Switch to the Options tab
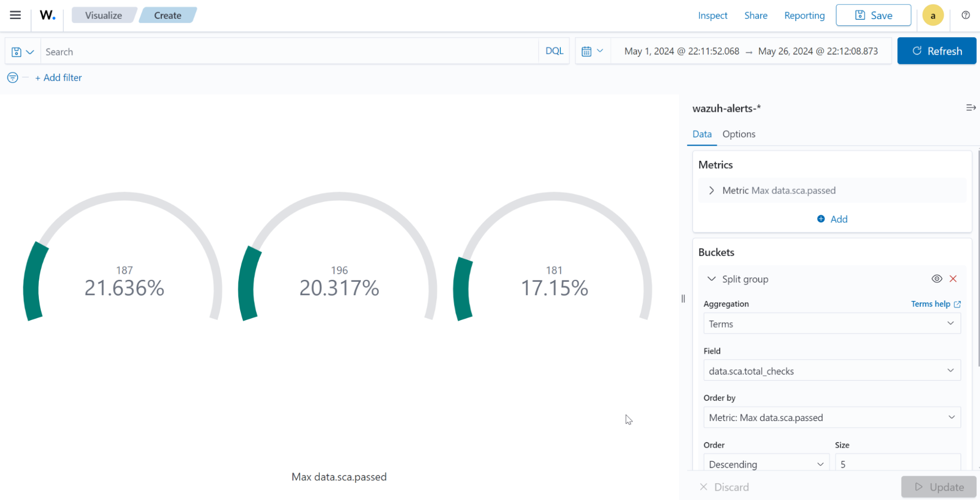 point(738,134)
